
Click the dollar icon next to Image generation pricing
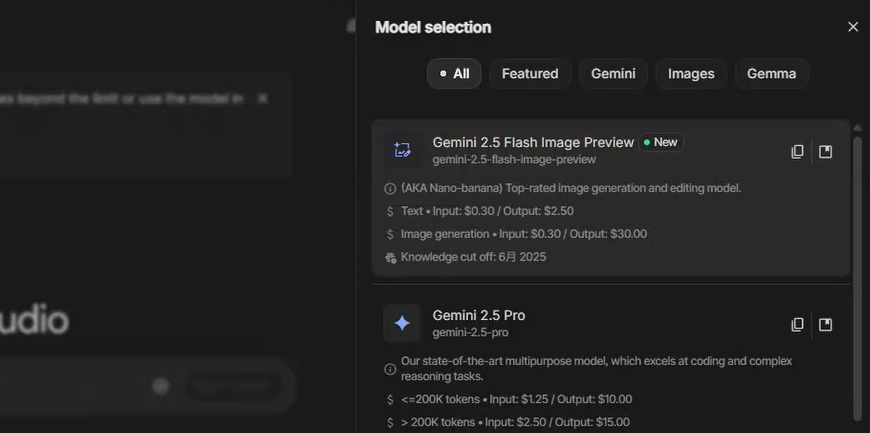390,234
